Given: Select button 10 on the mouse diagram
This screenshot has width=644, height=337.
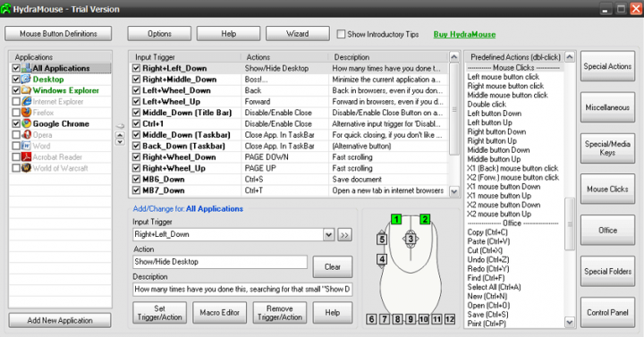Looking at the screenshot, I should coord(423,319).
